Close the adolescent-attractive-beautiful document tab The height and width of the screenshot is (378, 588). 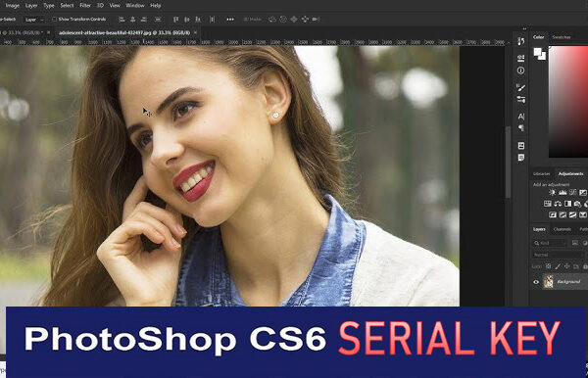[x=195, y=33]
